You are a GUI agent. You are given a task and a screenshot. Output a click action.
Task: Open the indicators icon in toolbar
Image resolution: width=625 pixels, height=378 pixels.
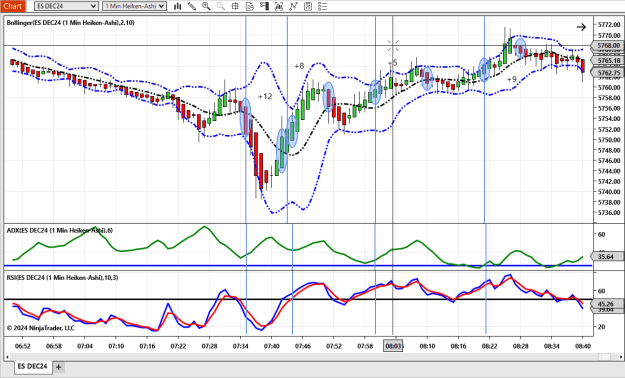[x=293, y=6]
